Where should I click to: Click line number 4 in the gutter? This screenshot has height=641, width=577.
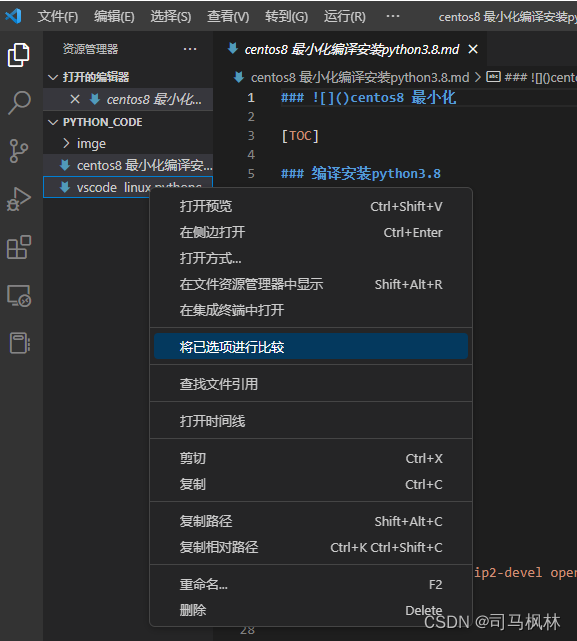coord(251,155)
